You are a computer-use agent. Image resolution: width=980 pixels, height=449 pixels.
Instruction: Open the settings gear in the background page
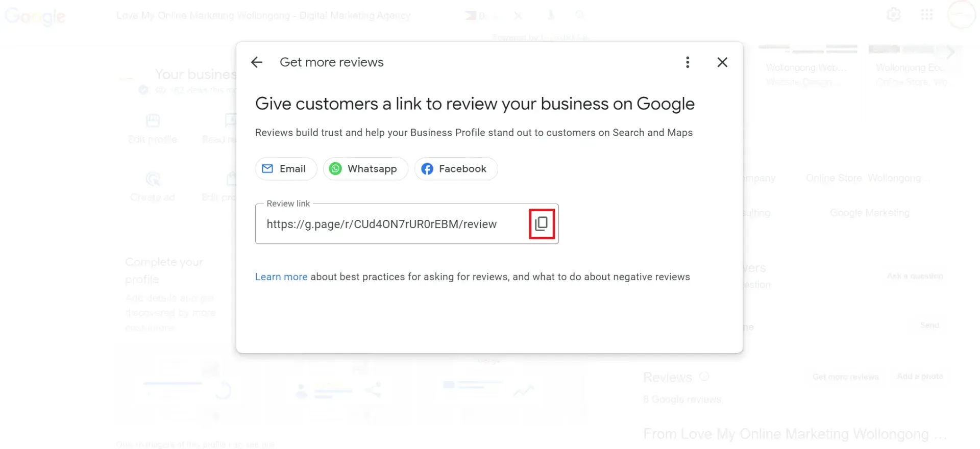pos(894,14)
